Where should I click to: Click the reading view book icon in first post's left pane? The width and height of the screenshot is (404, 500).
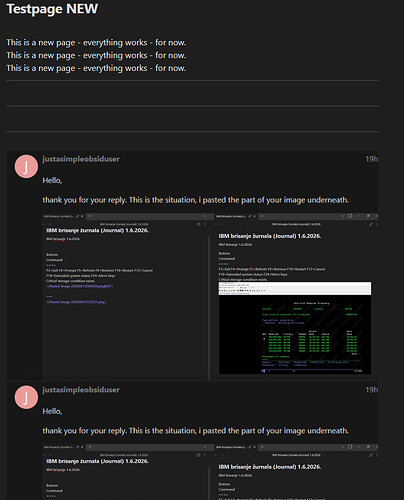(x=199, y=224)
